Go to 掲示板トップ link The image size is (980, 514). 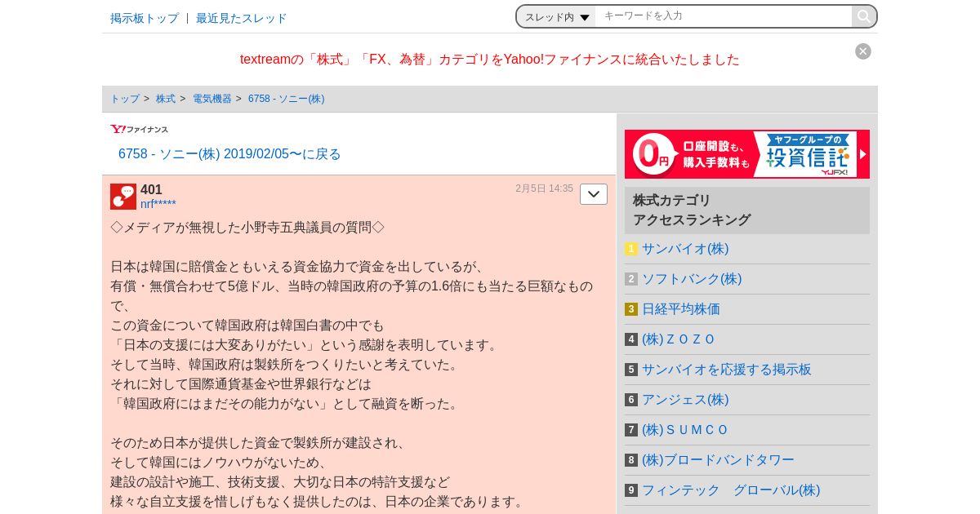pyautogui.click(x=145, y=18)
